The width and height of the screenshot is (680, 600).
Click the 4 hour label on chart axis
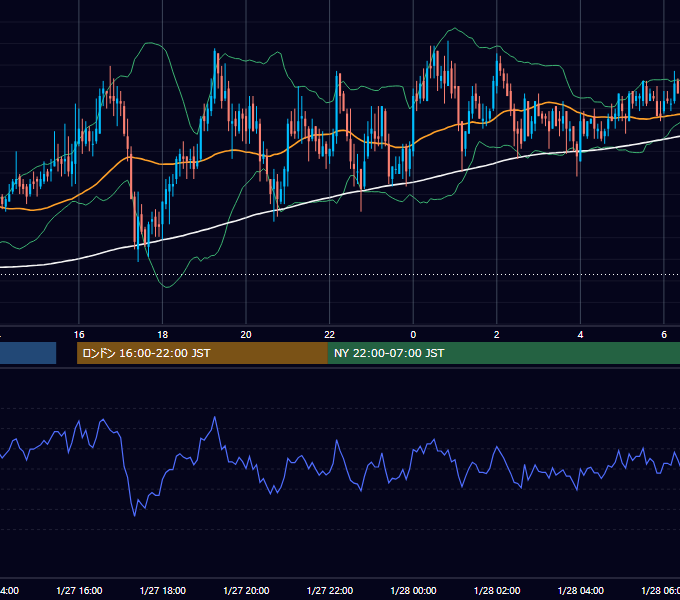tap(580, 334)
